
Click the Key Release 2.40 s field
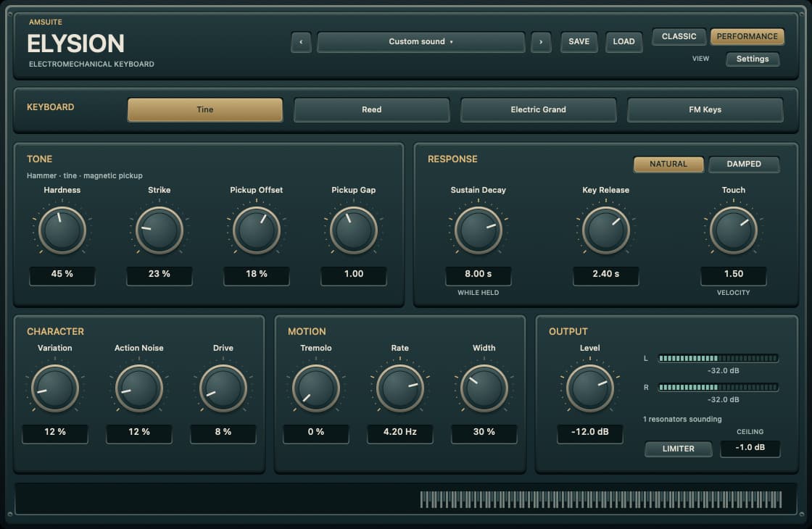coord(606,275)
